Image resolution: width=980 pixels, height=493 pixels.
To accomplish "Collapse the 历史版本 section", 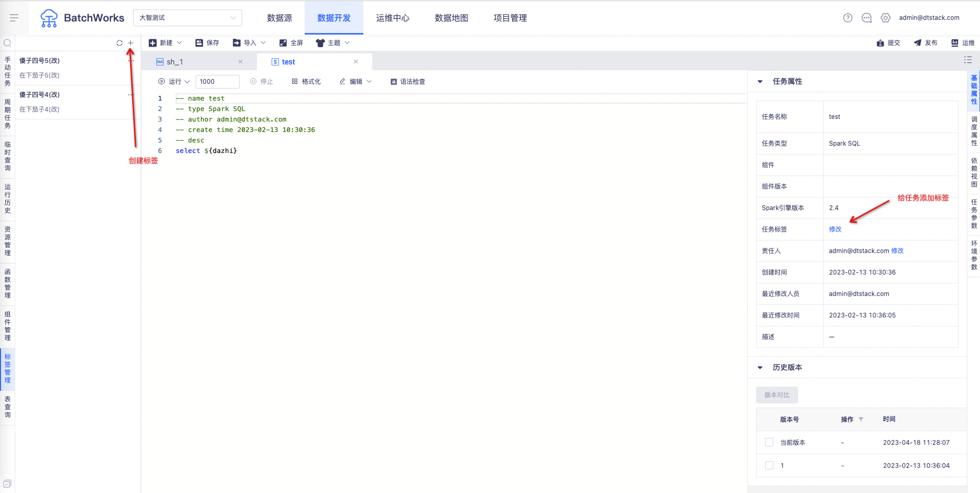I will [x=760, y=368].
